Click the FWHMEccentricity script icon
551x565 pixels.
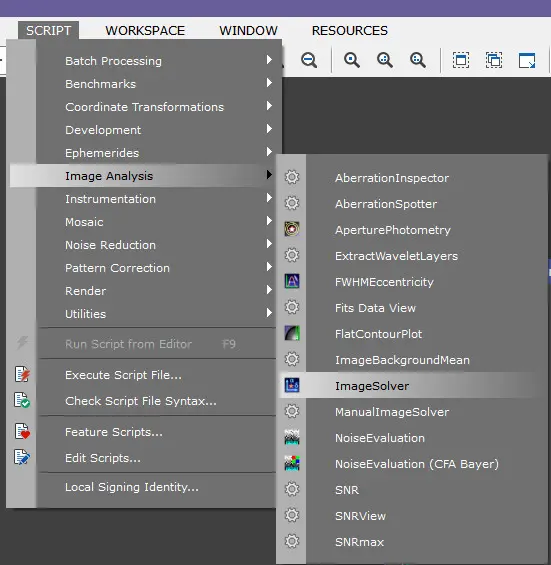click(292, 281)
